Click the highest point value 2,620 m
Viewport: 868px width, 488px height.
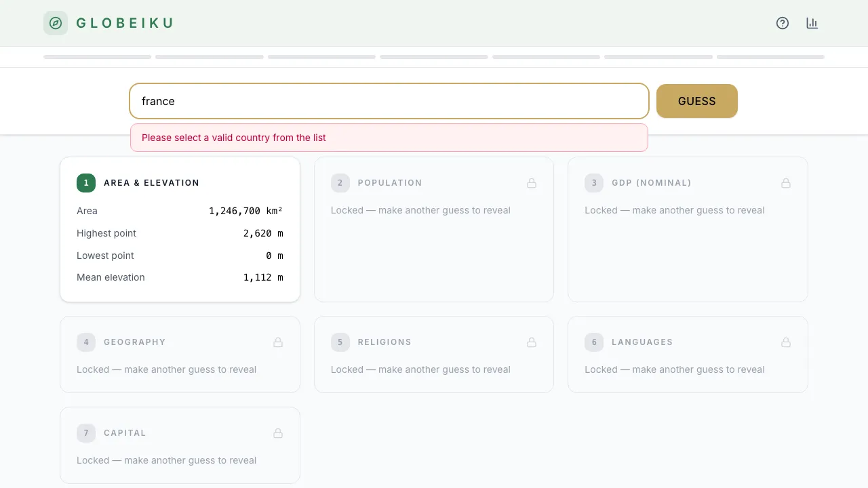(x=263, y=233)
